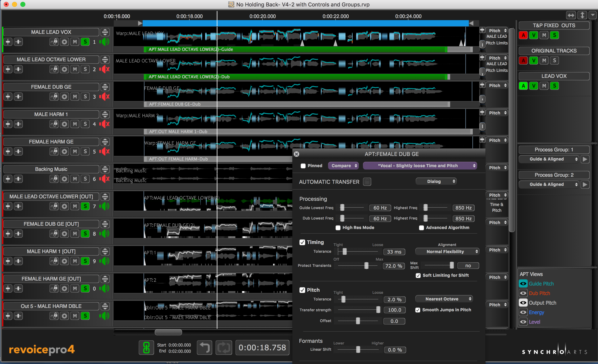Click the Compare button in APT dialog

(342, 165)
